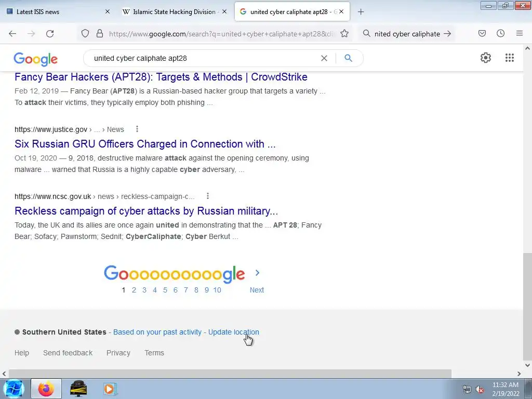This screenshot has width=532, height=399.
Task: Open the history clock icon
Action: pos(500,33)
